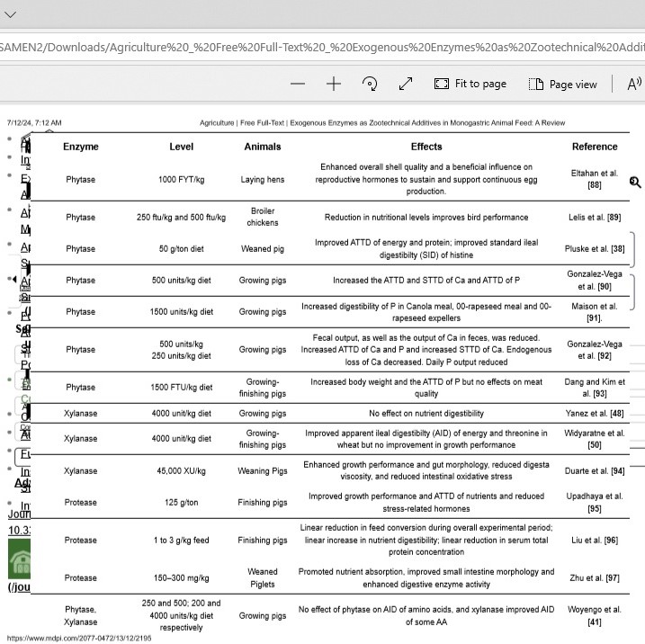Click the zoom out minus icon
Viewport: 645px width, 644px height.
(x=298, y=84)
